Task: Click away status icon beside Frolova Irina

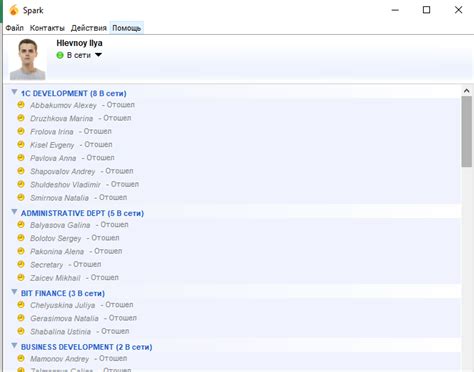Action: (21, 131)
